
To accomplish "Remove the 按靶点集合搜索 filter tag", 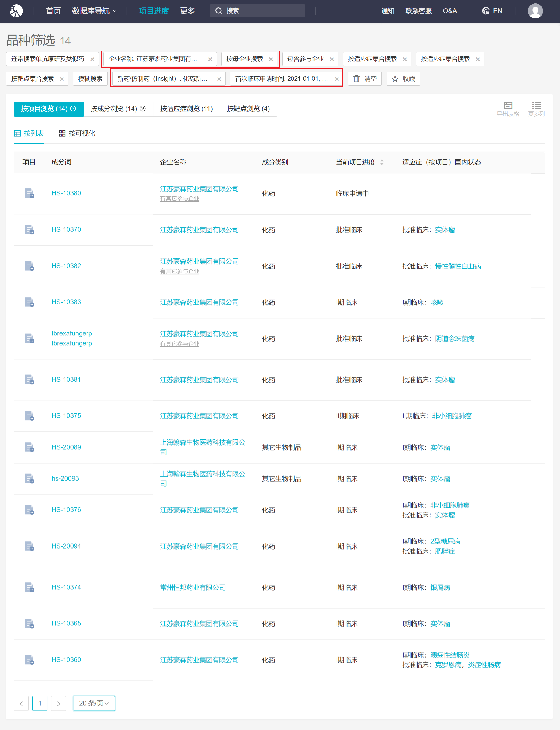I will [x=62, y=79].
